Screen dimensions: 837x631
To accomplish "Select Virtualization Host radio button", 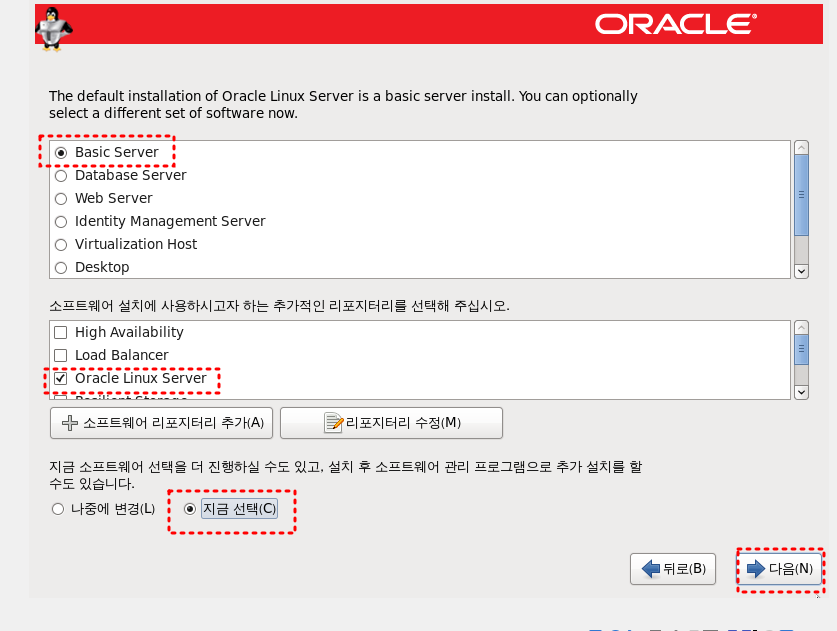I will (61, 244).
